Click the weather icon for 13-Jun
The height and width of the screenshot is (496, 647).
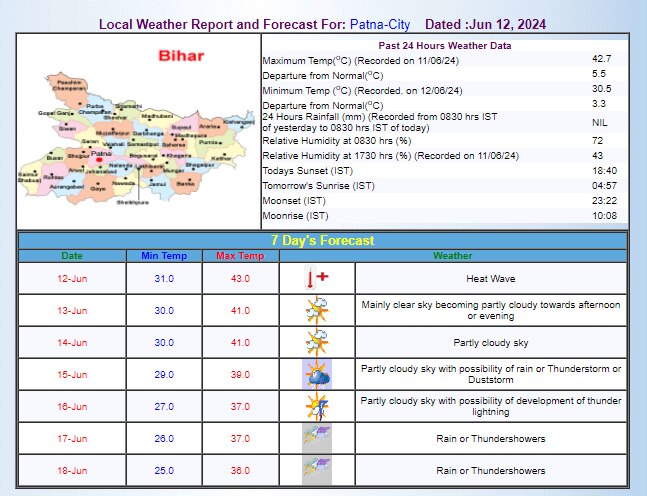coord(316,310)
